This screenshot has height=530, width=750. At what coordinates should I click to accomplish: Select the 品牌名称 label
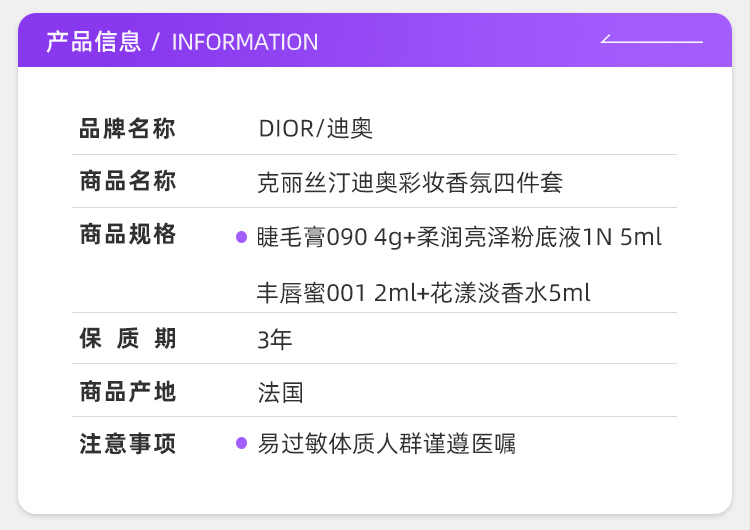tap(127, 129)
